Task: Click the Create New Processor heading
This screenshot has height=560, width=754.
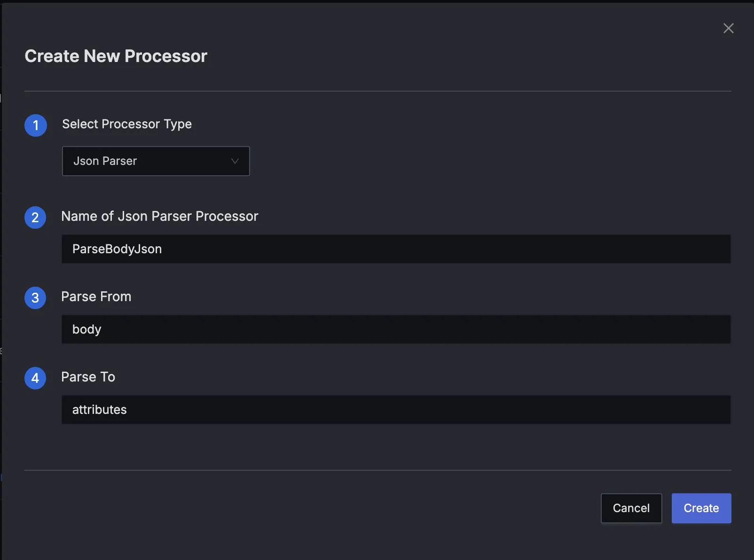Action: (x=116, y=56)
